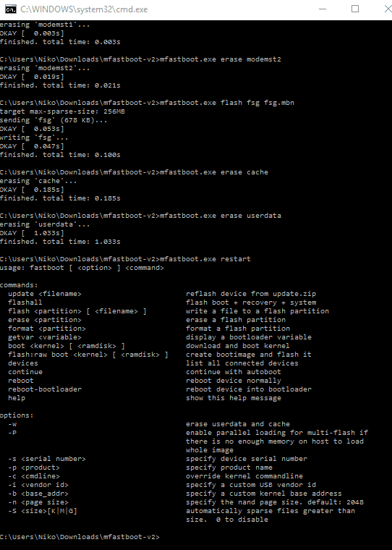The image size is (392, 550).
Task: Minimize the cmd.exe window
Action: point(323,9)
